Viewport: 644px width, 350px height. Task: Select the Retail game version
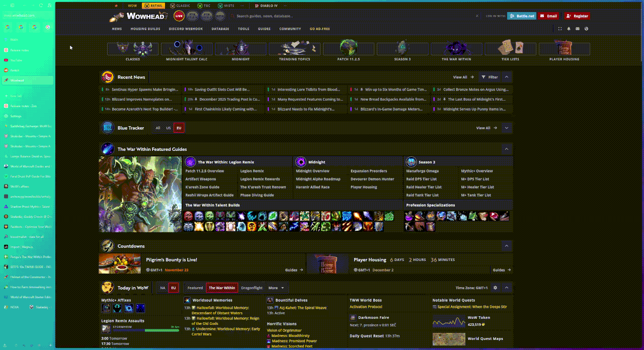(153, 6)
